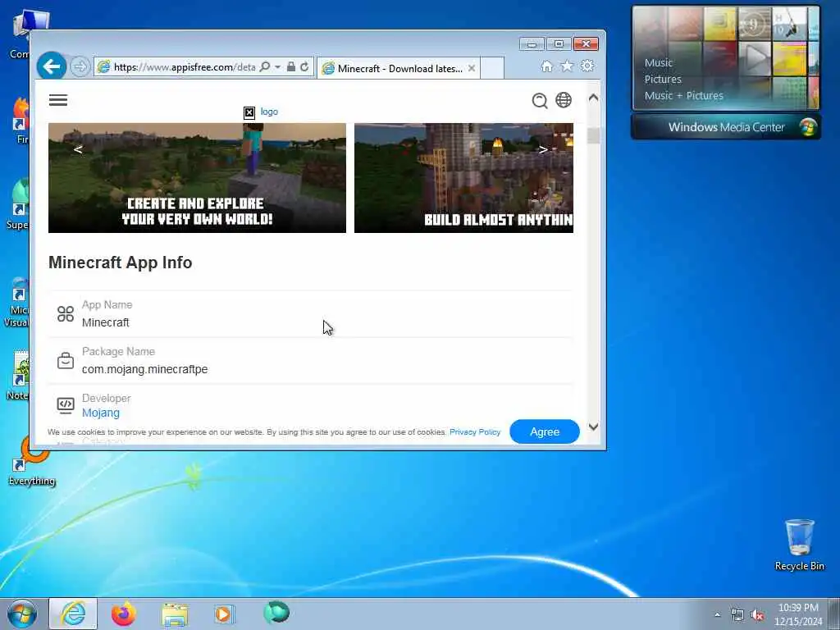
Task: Close the Minecraft browser tab
Action: [x=472, y=69]
